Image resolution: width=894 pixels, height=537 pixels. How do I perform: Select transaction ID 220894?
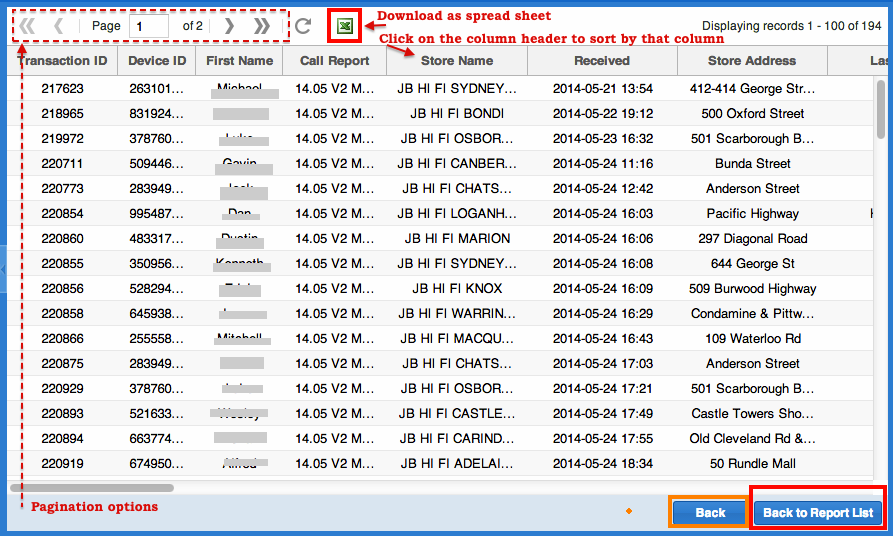(x=62, y=439)
